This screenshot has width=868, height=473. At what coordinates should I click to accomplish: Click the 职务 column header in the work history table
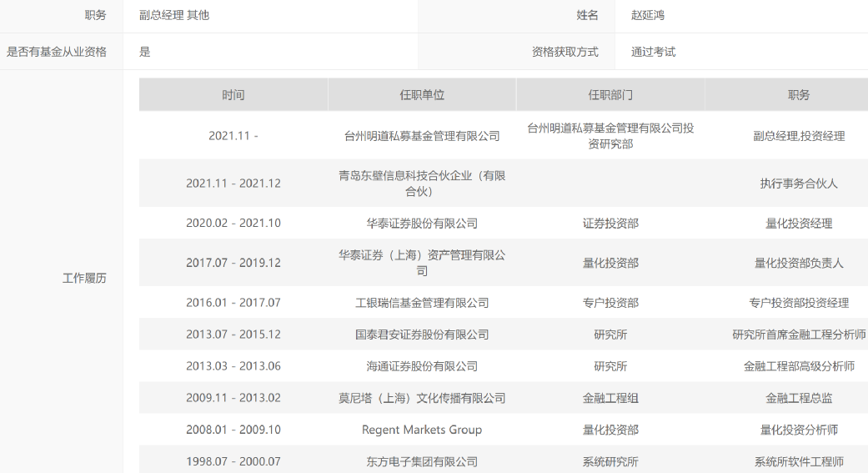(x=798, y=95)
